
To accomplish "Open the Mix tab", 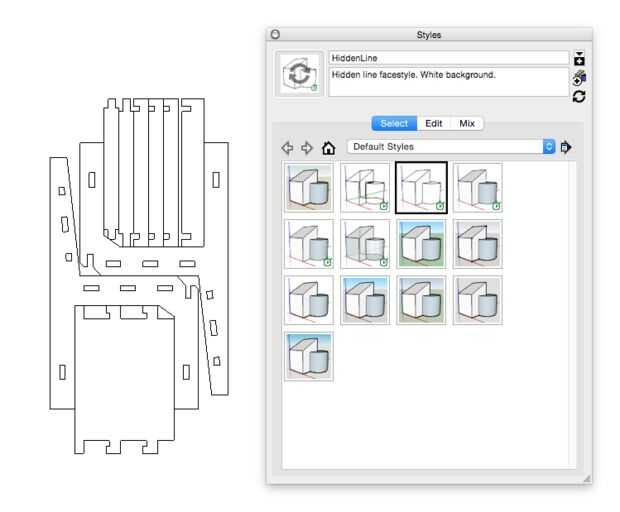I will [467, 123].
